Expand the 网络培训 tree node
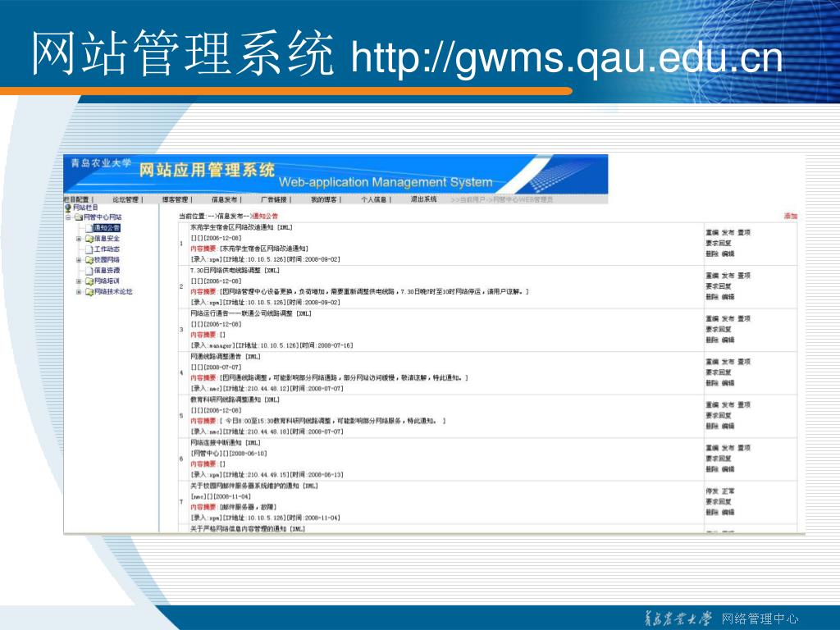840x630 pixels. point(79,281)
